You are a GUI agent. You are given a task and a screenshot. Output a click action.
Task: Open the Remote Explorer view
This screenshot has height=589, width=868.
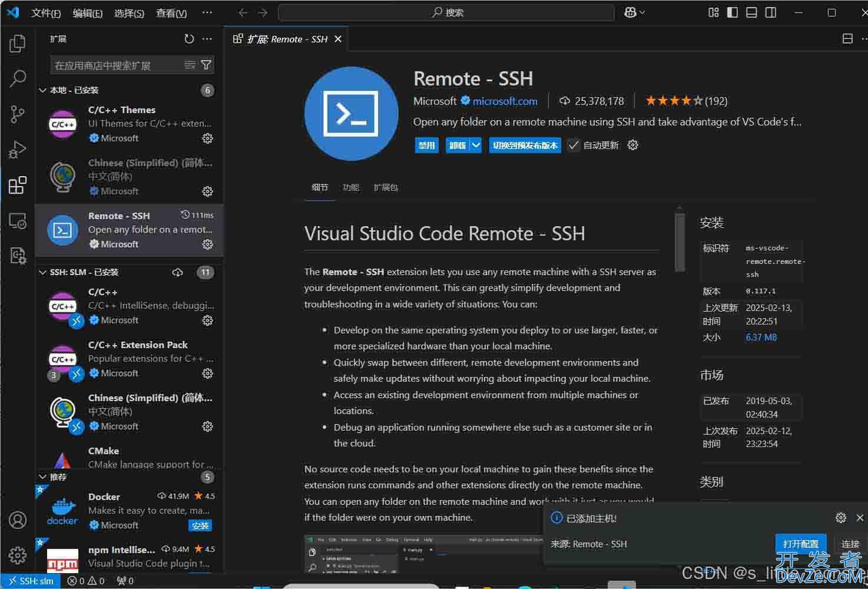(x=18, y=221)
